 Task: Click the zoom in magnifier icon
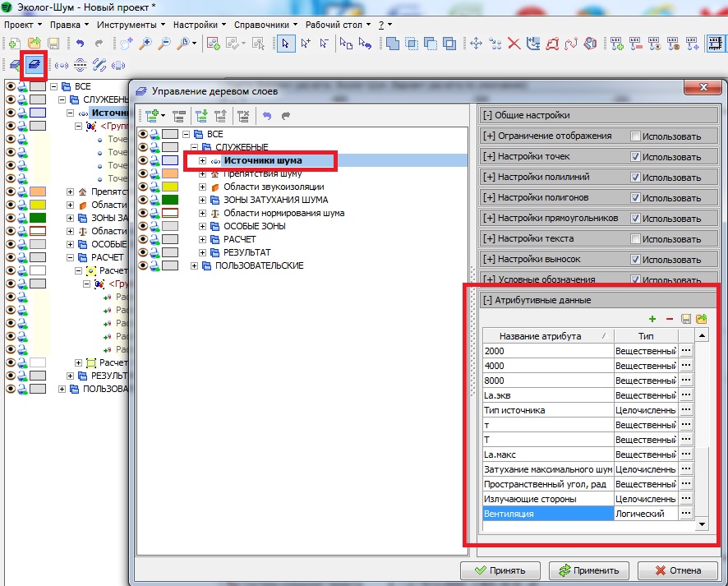tap(145, 44)
